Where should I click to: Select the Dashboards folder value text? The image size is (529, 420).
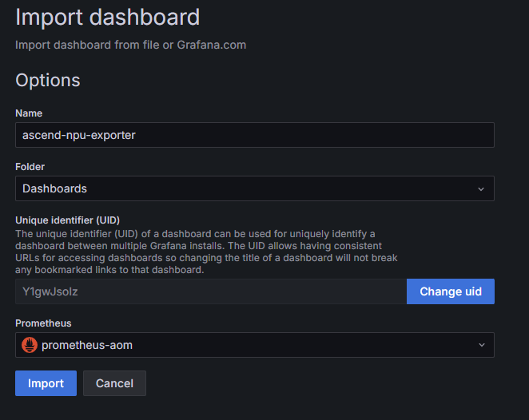coord(54,188)
